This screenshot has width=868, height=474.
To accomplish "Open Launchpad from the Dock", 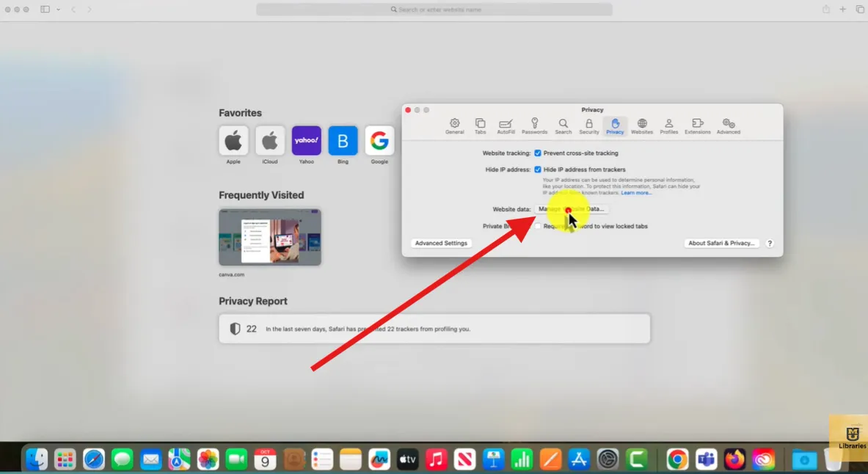I will (x=65, y=459).
